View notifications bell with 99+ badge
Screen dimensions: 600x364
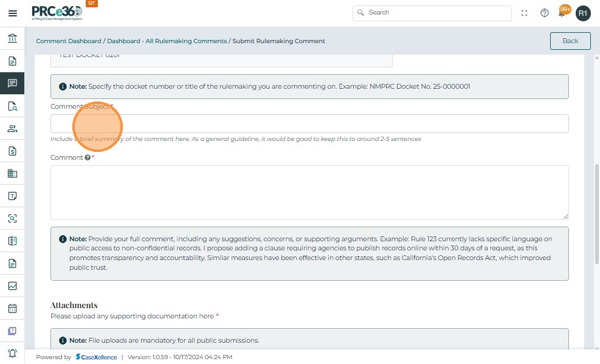pos(563,12)
